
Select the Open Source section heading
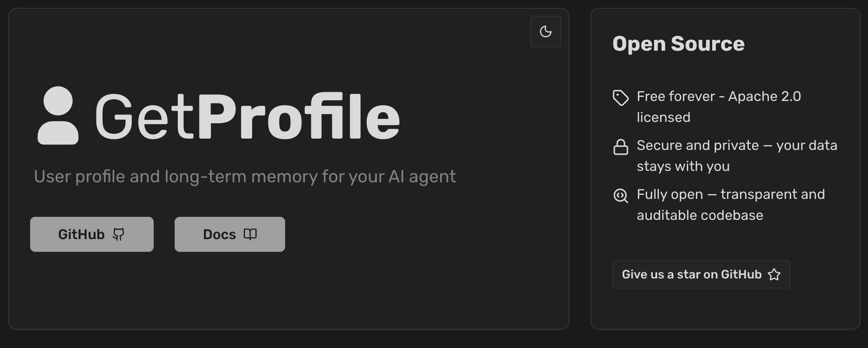pyautogui.click(x=679, y=44)
